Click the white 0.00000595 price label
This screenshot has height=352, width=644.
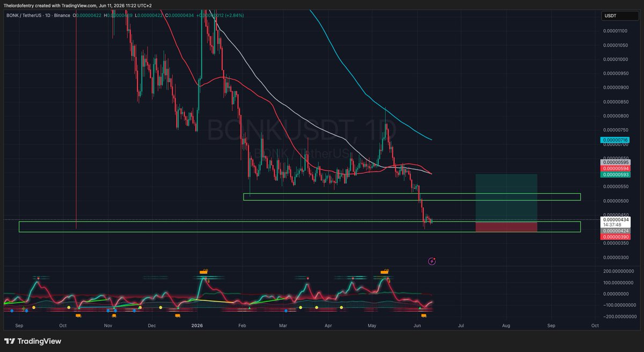(x=615, y=163)
